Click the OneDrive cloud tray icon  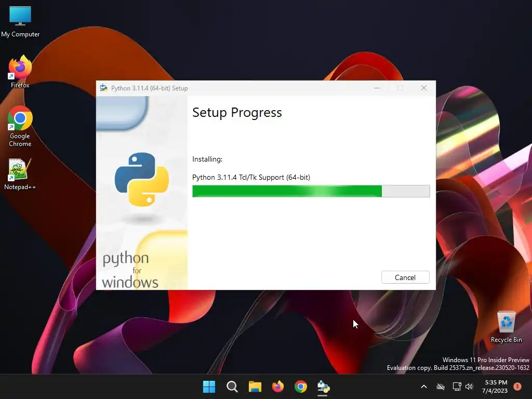(x=441, y=387)
